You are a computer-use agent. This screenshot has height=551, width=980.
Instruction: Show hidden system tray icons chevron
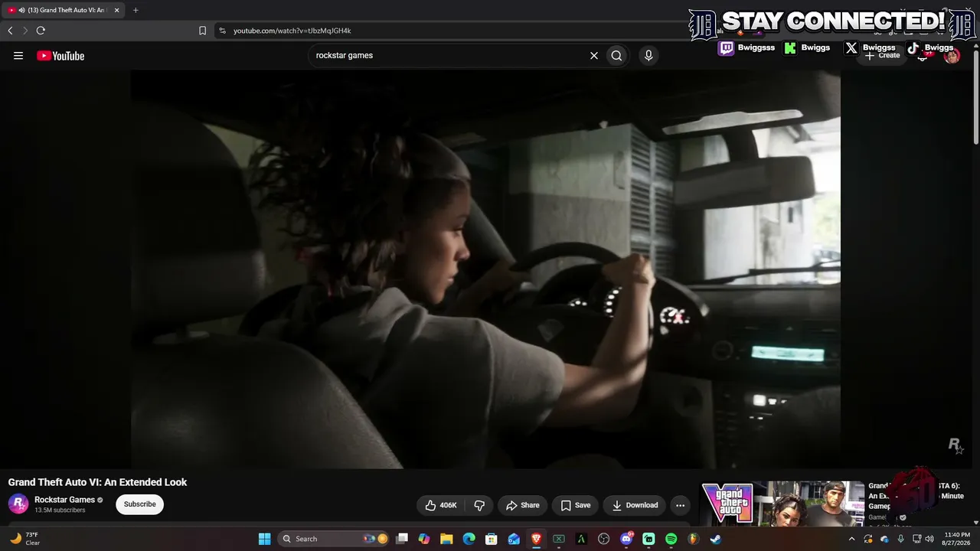851,539
